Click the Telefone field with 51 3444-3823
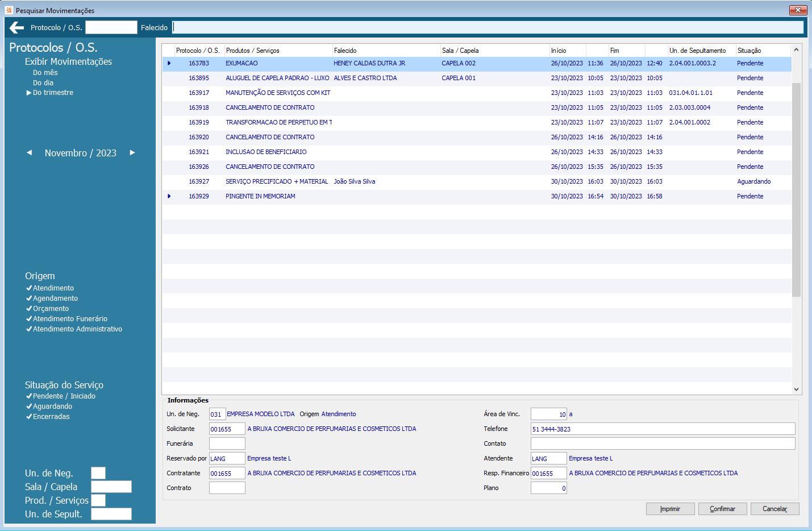 (663, 429)
